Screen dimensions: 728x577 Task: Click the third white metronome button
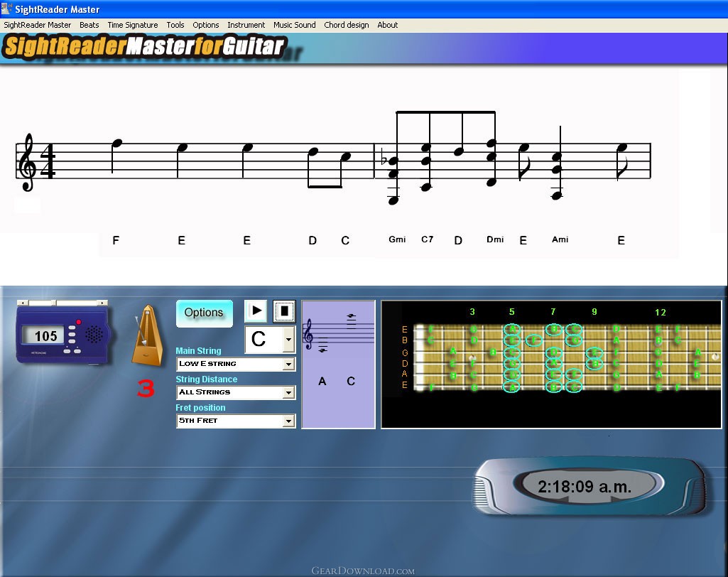click(x=72, y=342)
